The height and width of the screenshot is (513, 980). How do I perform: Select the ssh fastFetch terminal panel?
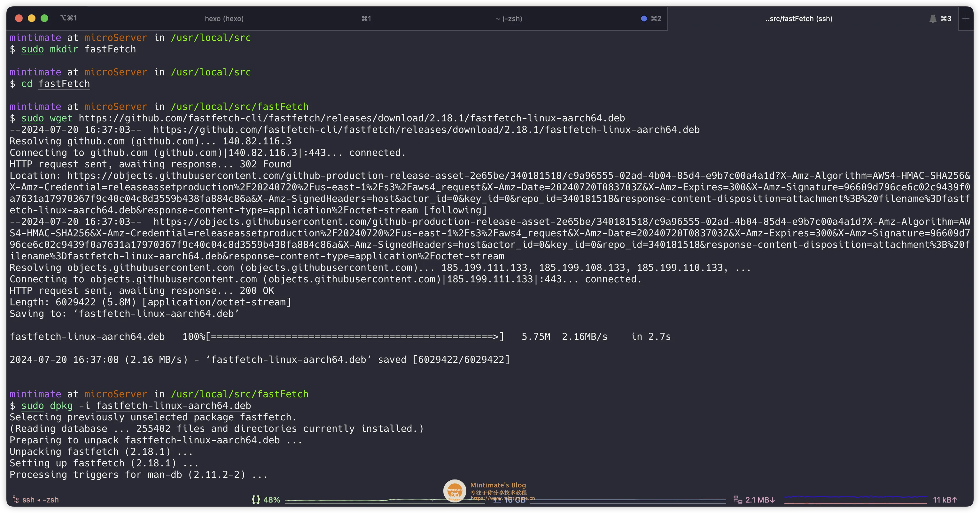(797, 18)
